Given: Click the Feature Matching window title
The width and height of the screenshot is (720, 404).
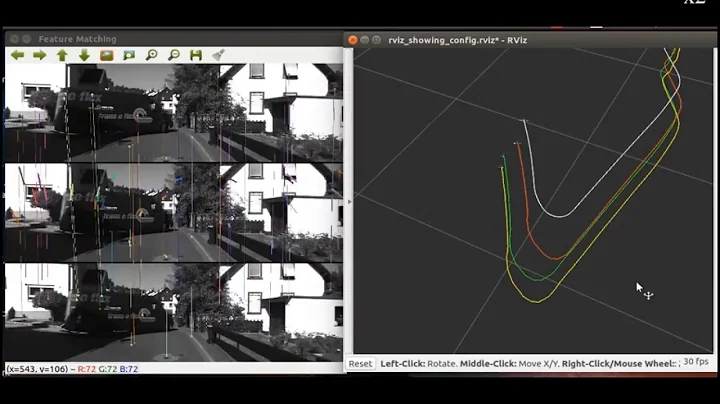Looking at the screenshot, I should tap(78, 39).
